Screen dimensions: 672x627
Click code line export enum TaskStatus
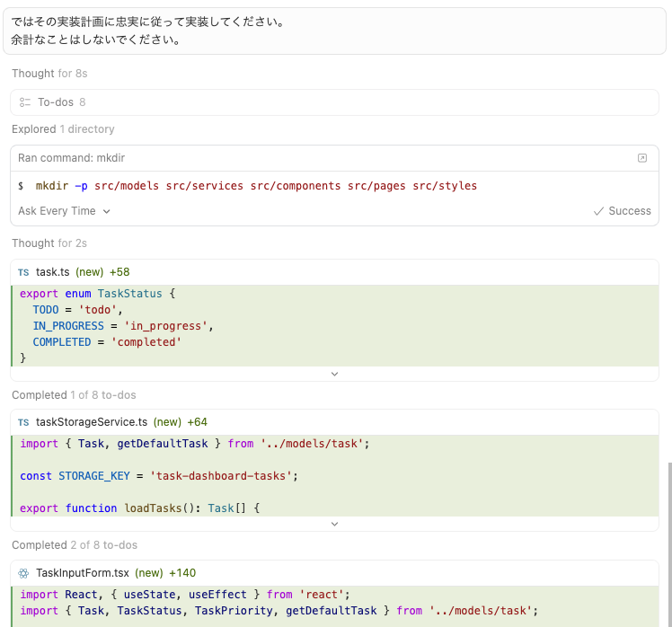click(x=98, y=294)
